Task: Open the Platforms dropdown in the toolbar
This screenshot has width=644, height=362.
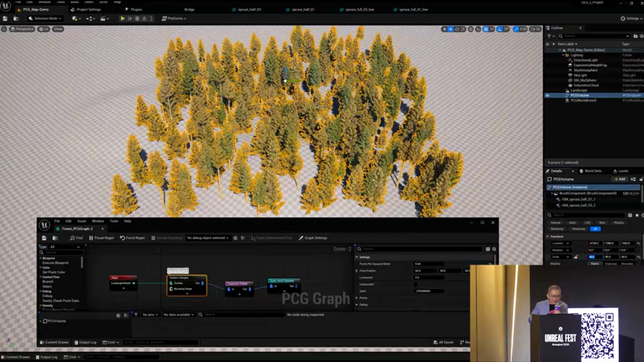Action: click(174, 19)
